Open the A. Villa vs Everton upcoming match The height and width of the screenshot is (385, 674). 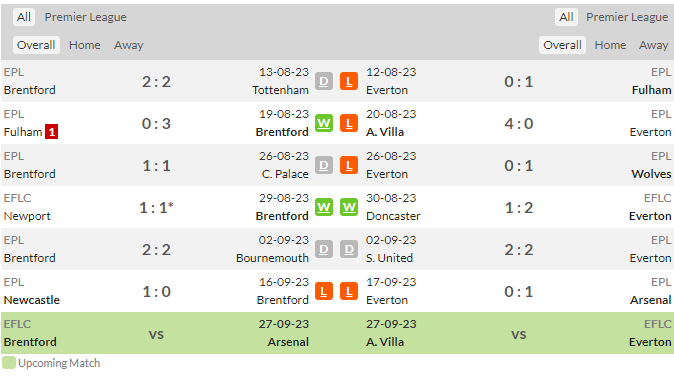point(518,333)
